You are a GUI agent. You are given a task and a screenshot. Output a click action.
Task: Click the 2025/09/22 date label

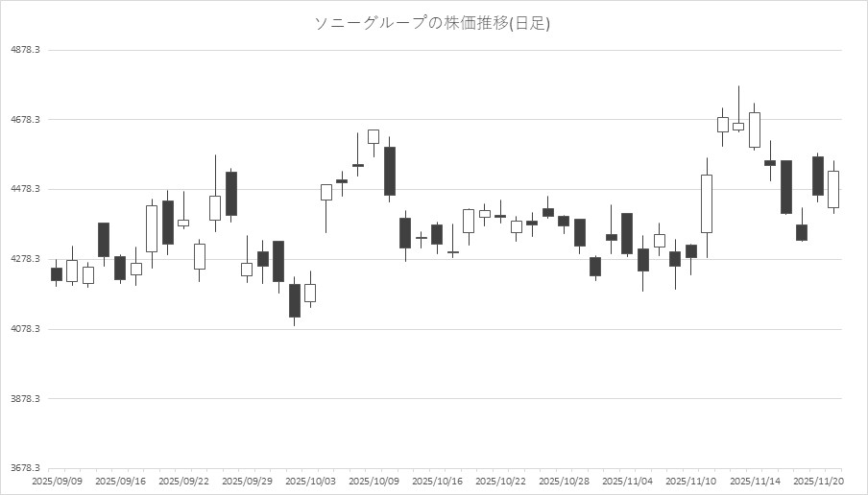(183, 481)
